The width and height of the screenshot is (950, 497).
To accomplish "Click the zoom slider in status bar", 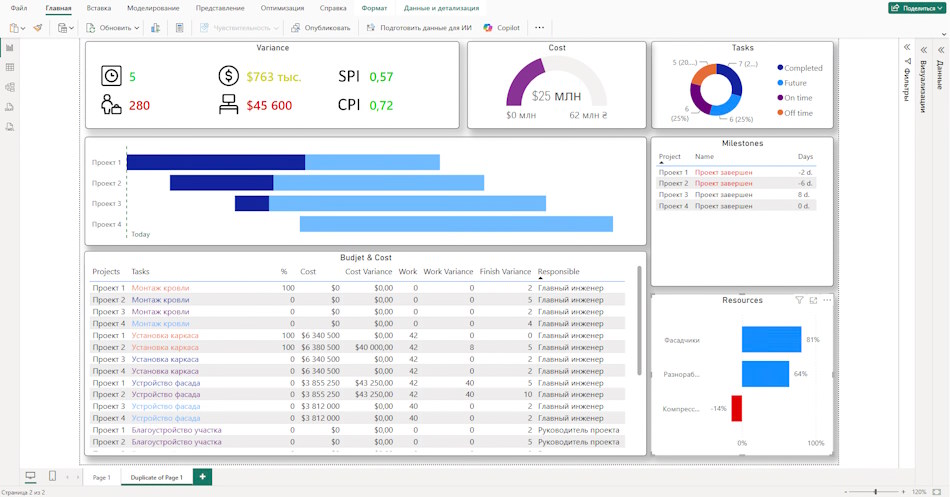I will point(875,492).
